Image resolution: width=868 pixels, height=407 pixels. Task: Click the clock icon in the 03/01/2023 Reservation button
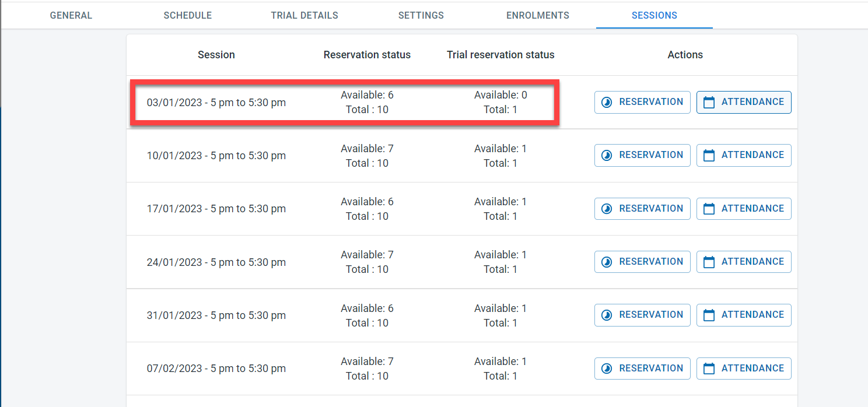coord(607,102)
